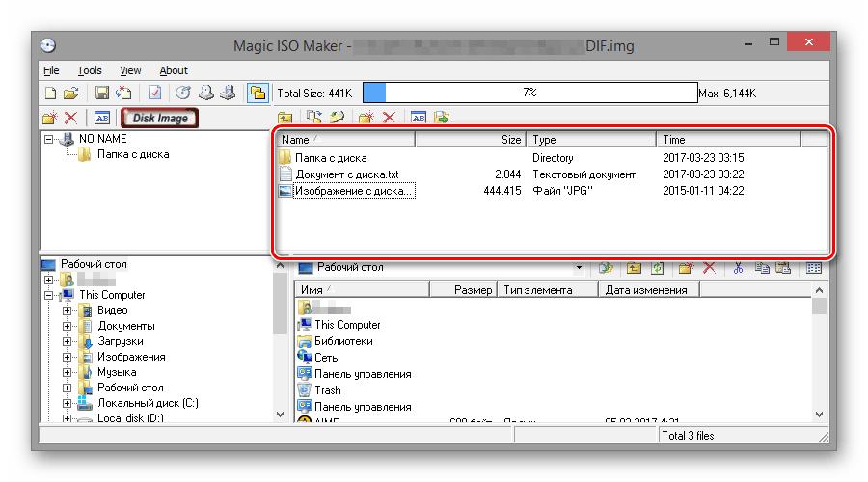
Task: Click red X delete above image tree
Action: 70,118
